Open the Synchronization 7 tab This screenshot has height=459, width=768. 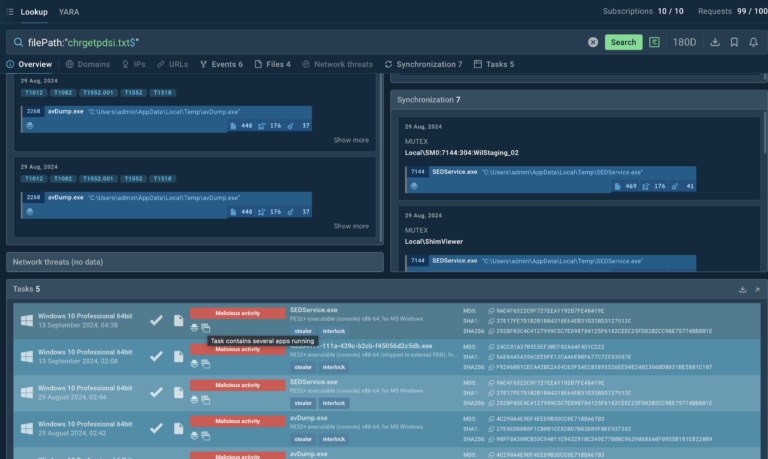click(424, 64)
